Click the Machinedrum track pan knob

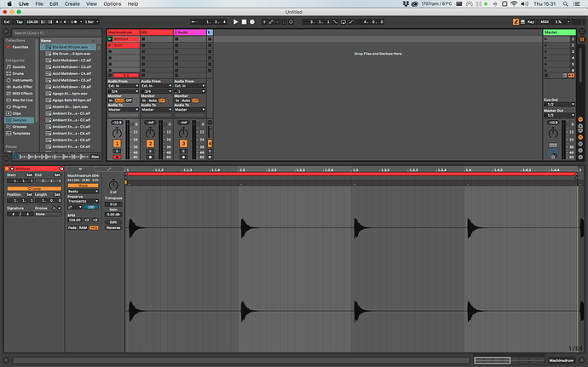[x=117, y=133]
